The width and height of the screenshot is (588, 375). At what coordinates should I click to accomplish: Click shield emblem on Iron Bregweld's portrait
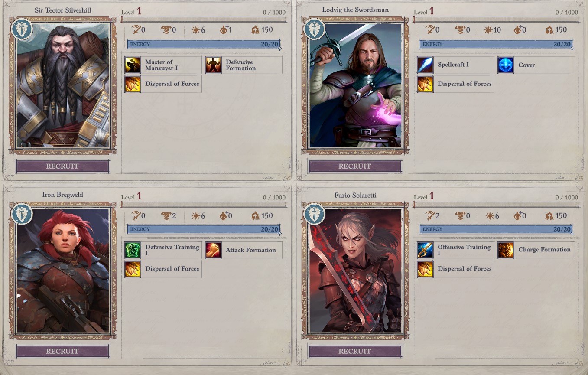pyautogui.click(x=22, y=214)
